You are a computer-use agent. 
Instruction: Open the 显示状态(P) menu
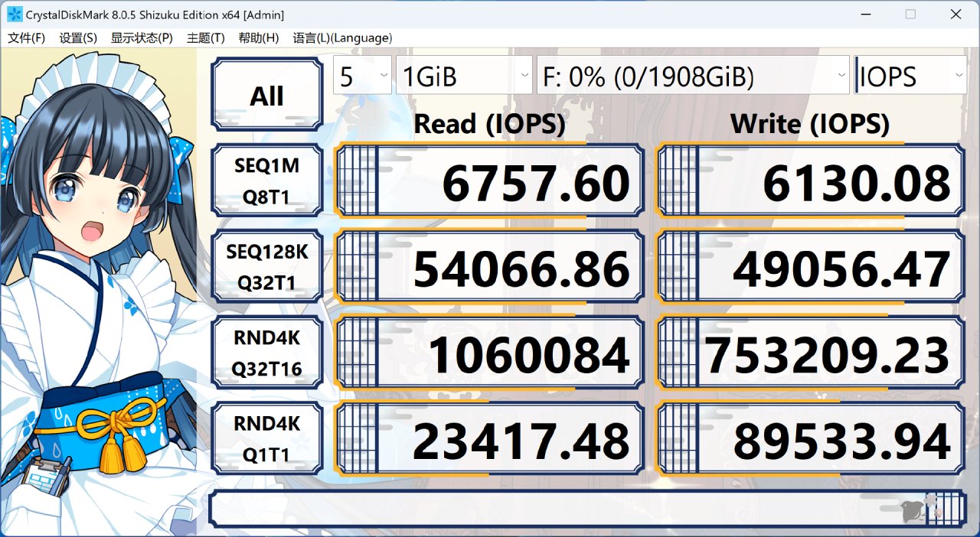coord(142,38)
